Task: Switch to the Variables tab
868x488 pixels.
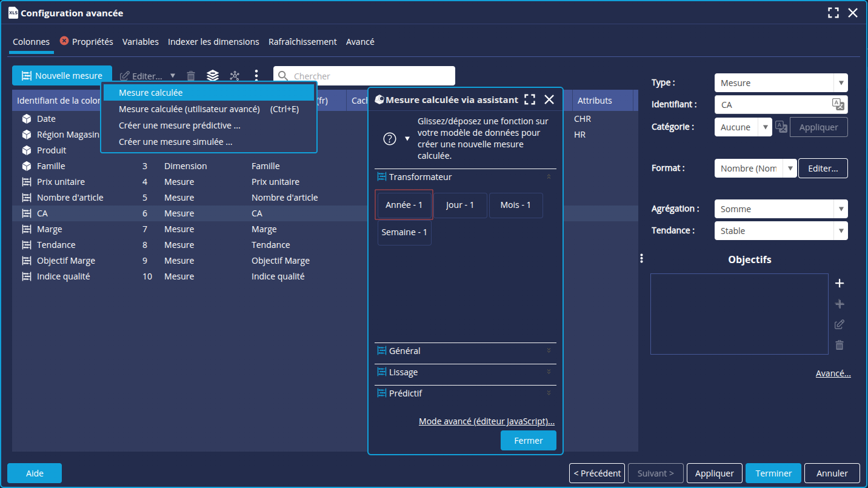Action: click(140, 42)
